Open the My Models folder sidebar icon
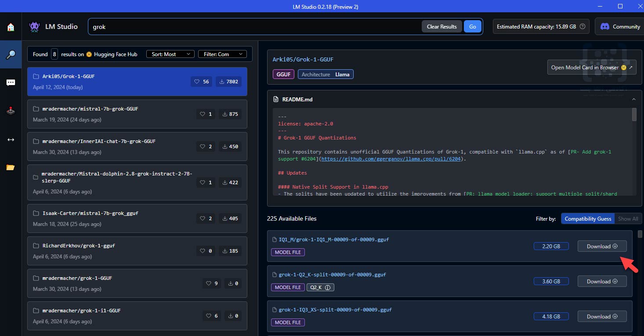 click(x=11, y=167)
